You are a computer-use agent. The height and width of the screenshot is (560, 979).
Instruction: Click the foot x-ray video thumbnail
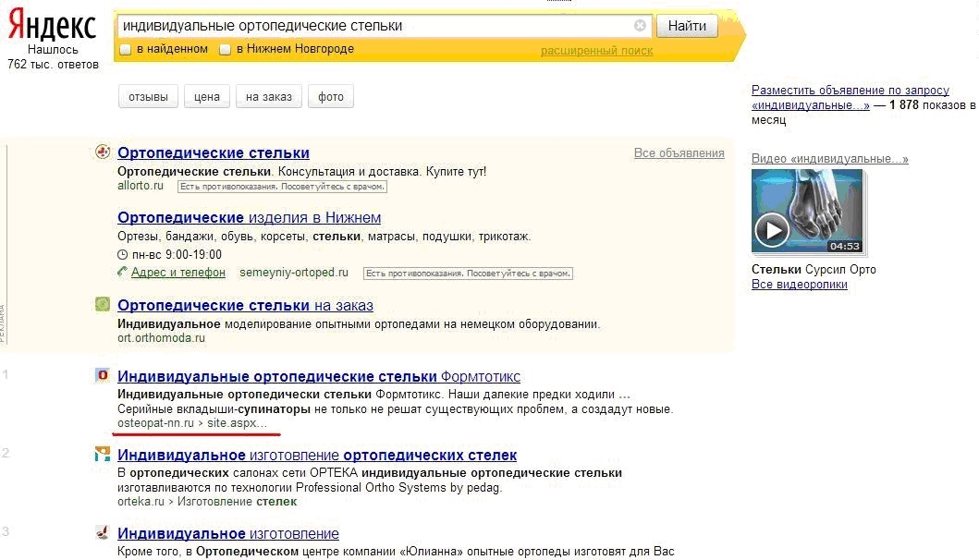tap(807, 211)
